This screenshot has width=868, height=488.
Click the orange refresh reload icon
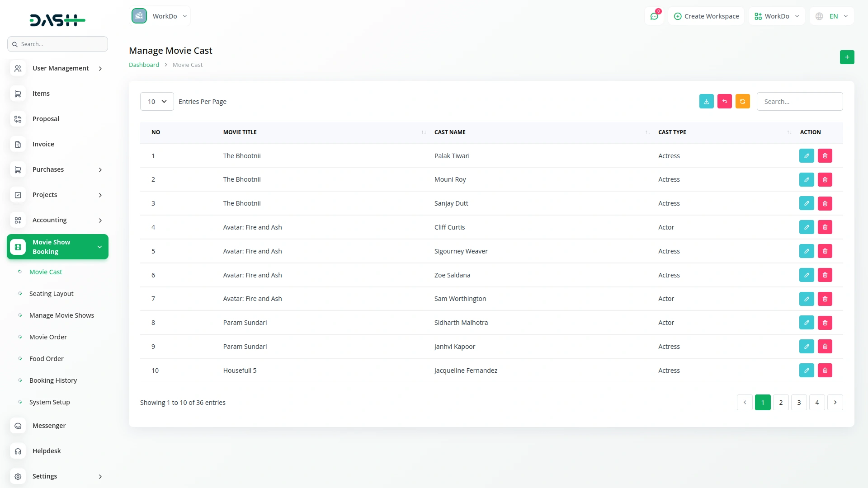742,101
